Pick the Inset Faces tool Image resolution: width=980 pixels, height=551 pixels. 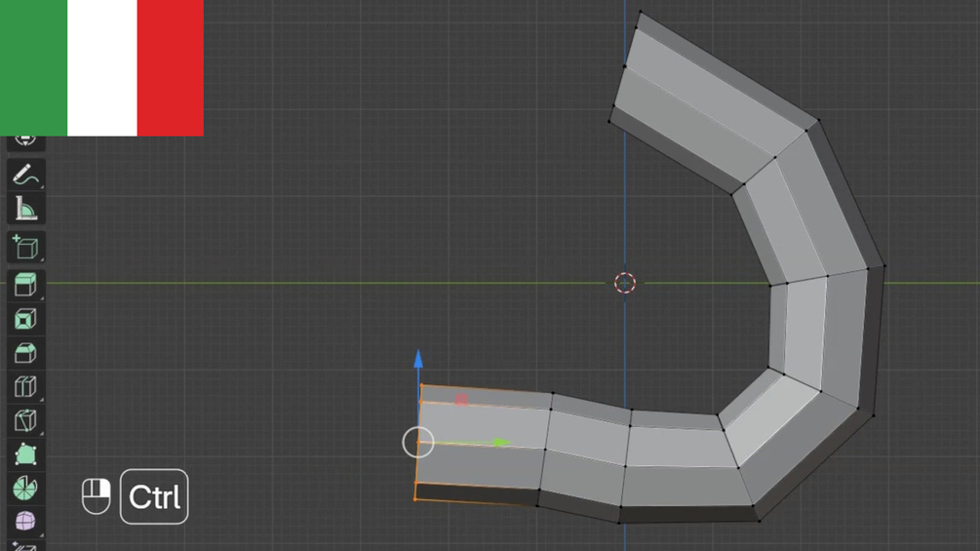(x=25, y=320)
